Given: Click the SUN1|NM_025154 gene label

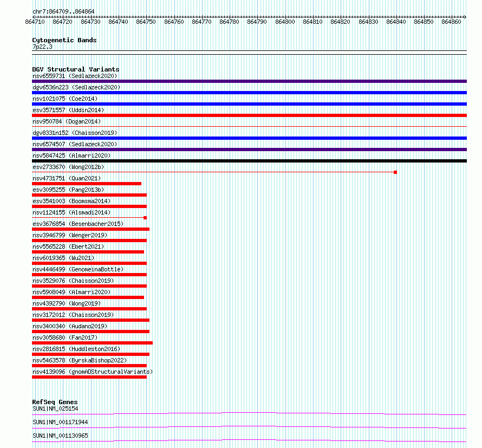Looking at the screenshot, I should click(55, 408).
